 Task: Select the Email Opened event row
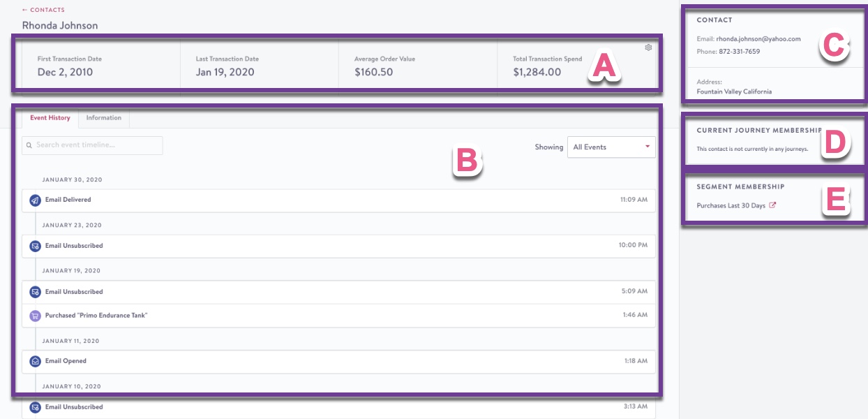click(338, 361)
